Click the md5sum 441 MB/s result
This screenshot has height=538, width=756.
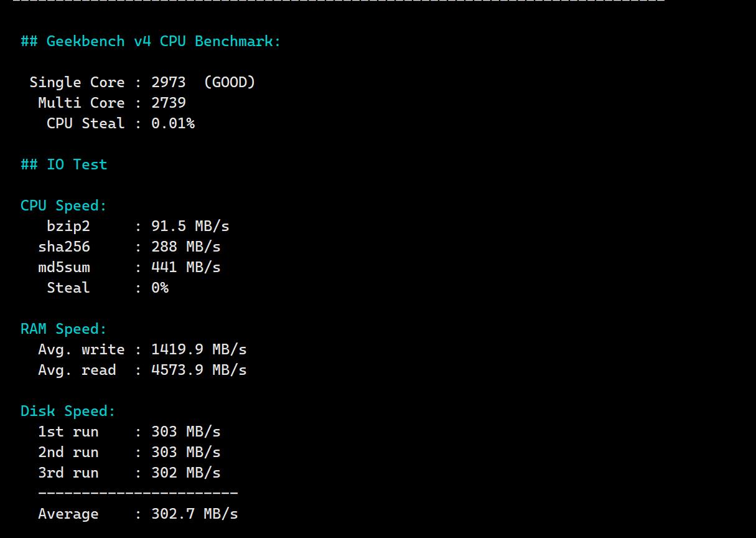pyautogui.click(x=185, y=267)
